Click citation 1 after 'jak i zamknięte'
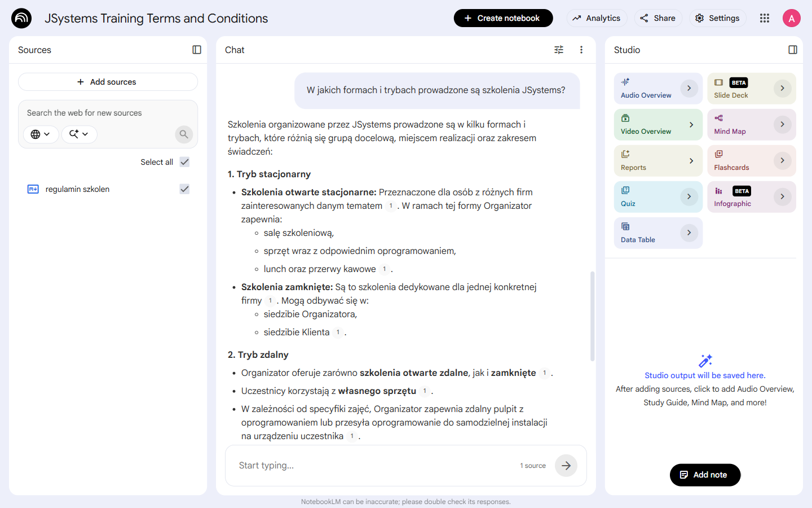Image resolution: width=812 pixels, height=508 pixels. pyautogui.click(x=544, y=373)
